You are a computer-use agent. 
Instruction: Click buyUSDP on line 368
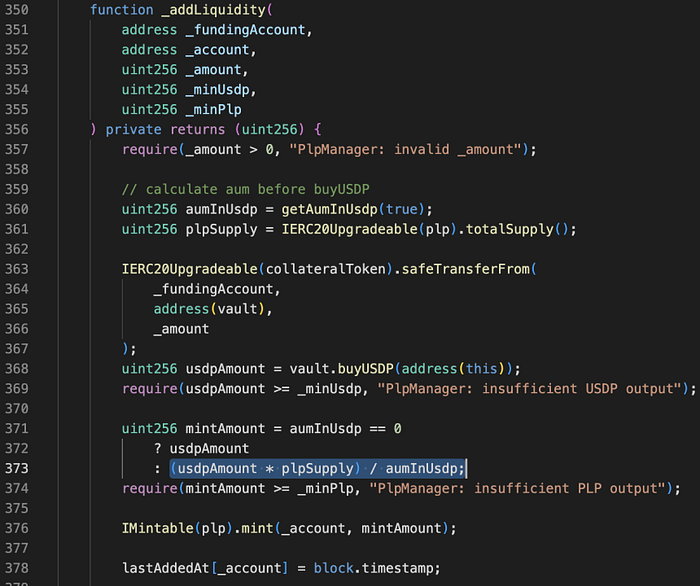coord(365,369)
